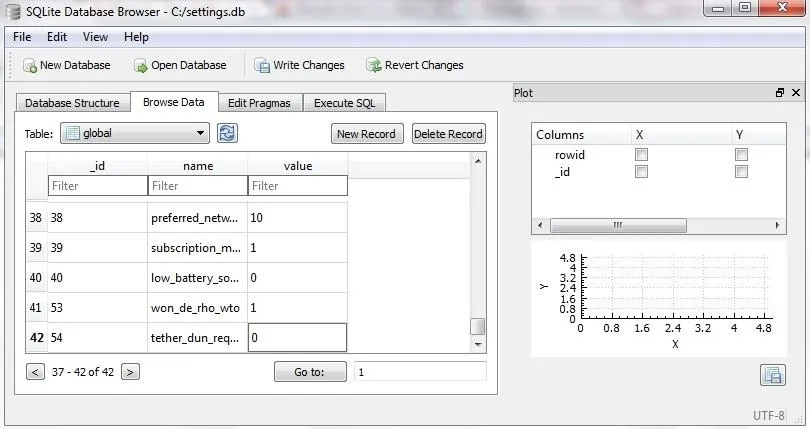The width and height of the screenshot is (810, 429).
Task: Click the Write Changes toolbar icon
Action: tap(262, 66)
